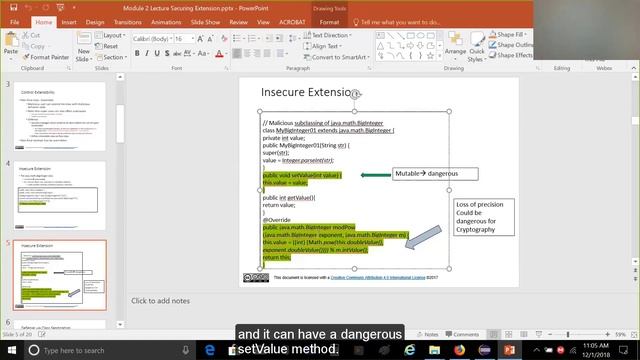640x360 pixels.
Task: Select slide 4 thumbnail
Action: point(60,196)
